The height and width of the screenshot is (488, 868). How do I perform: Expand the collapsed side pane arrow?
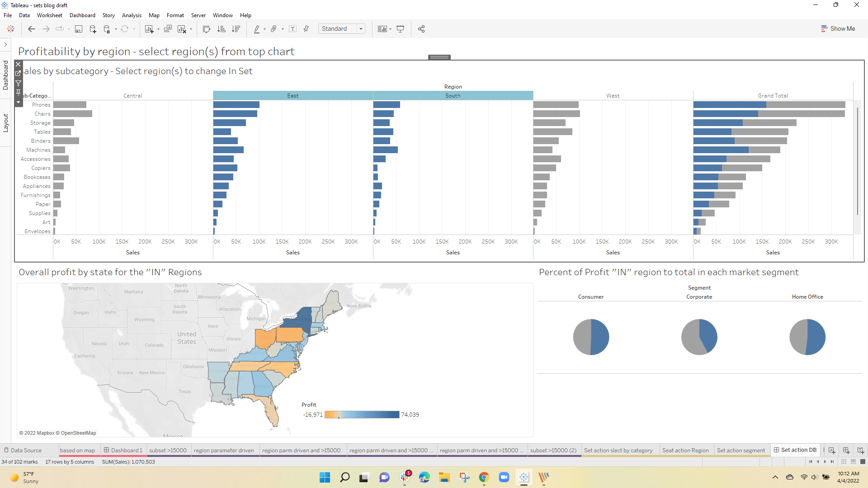coord(5,44)
